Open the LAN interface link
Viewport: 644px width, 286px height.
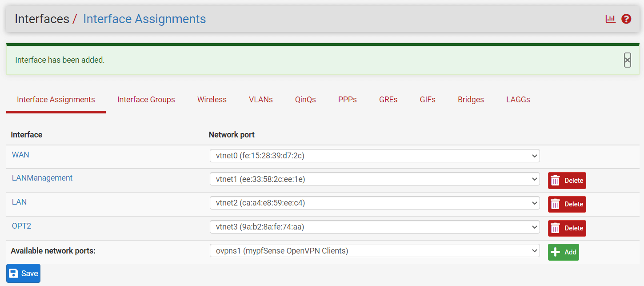click(x=19, y=202)
